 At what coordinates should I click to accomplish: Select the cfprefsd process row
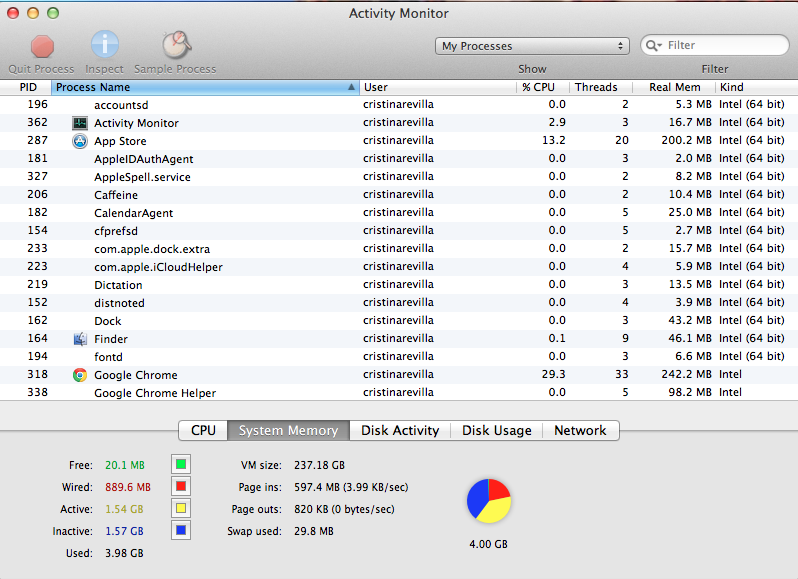(x=399, y=231)
